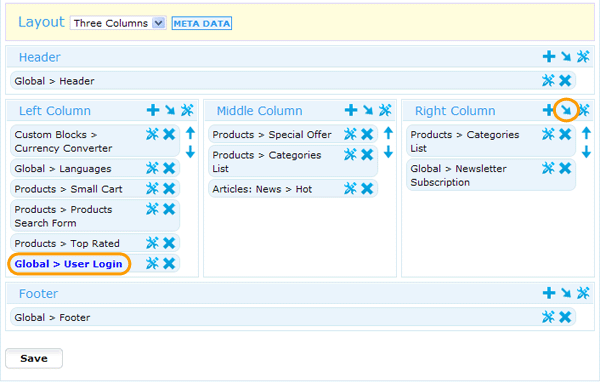Open Footer section settings tools icon

[x=583, y=293]
